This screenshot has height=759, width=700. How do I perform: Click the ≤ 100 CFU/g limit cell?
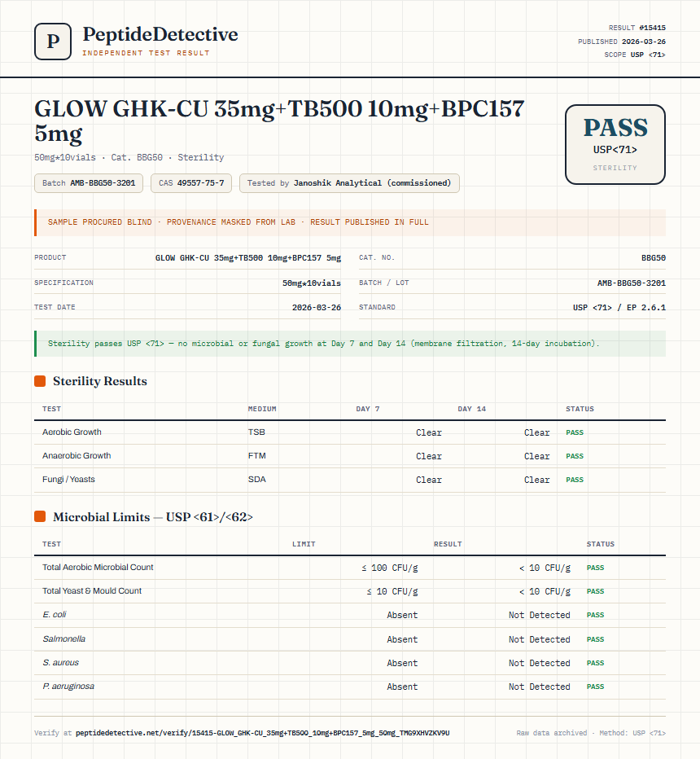click(x=389, y=568)
